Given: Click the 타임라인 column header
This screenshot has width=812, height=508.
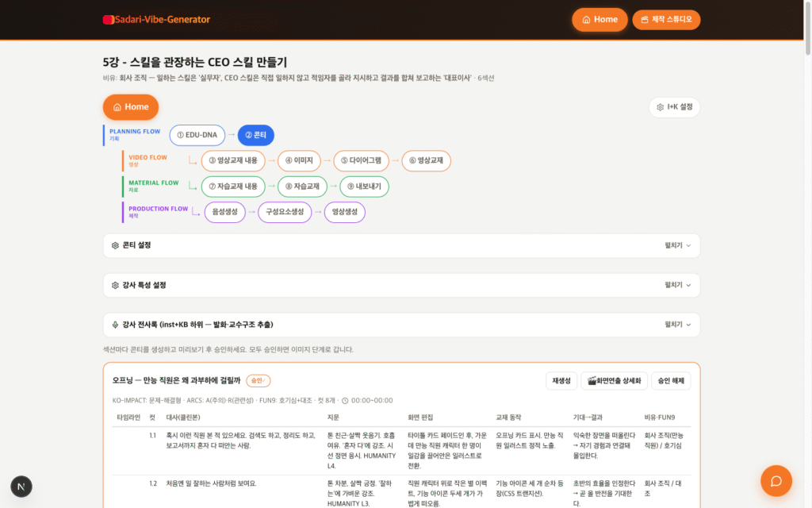Looking at the screenshot, I should (x=128, y=418).
